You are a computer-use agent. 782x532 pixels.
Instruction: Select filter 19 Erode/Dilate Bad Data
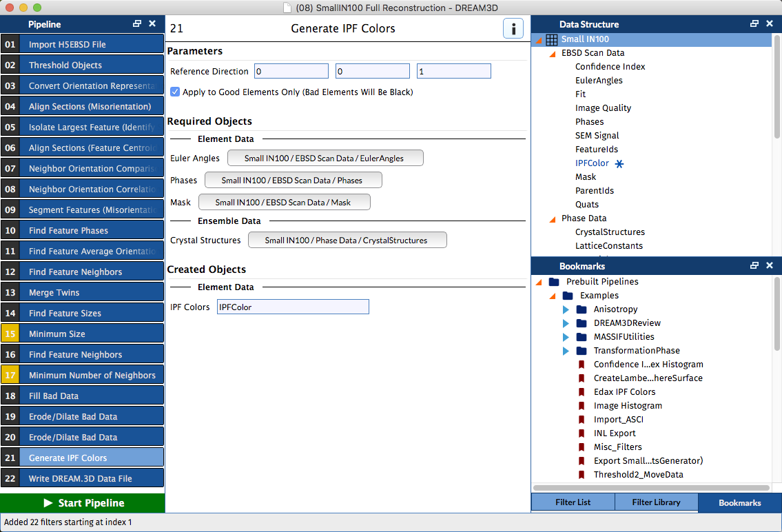pos(82,416)
